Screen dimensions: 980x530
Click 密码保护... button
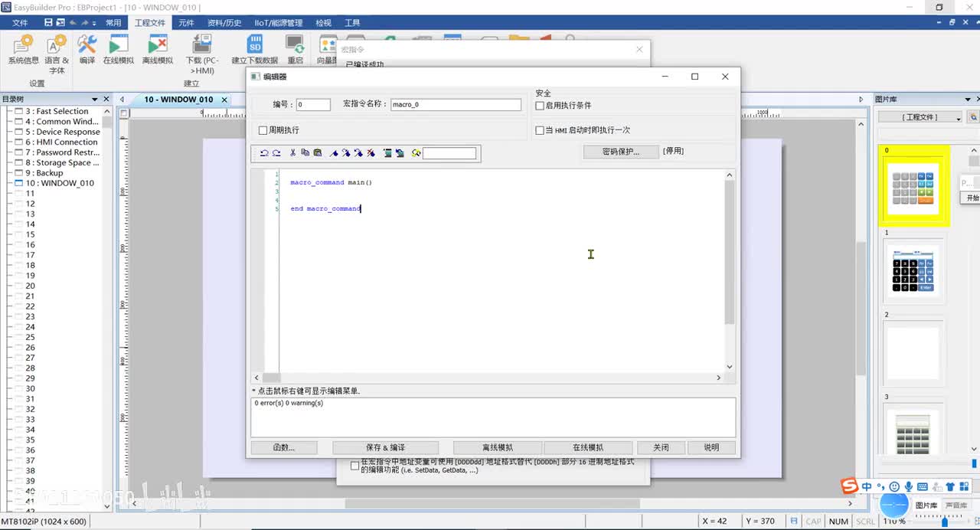(620, 152)
